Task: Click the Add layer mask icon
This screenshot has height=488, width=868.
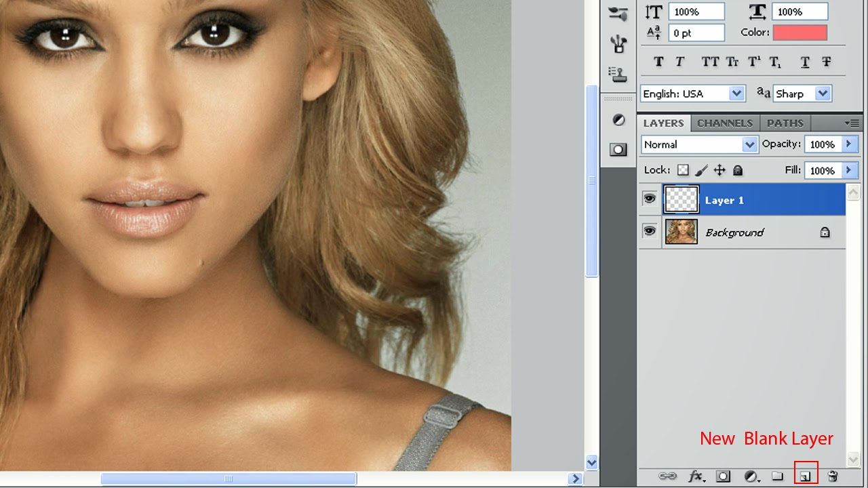Action: (724, 476)
